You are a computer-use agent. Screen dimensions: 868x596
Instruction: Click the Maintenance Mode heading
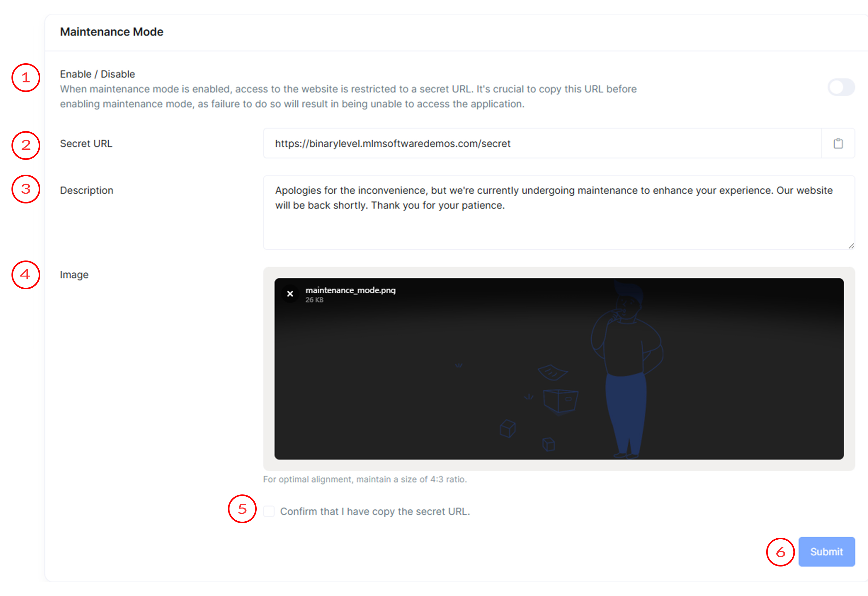[112, 32]
